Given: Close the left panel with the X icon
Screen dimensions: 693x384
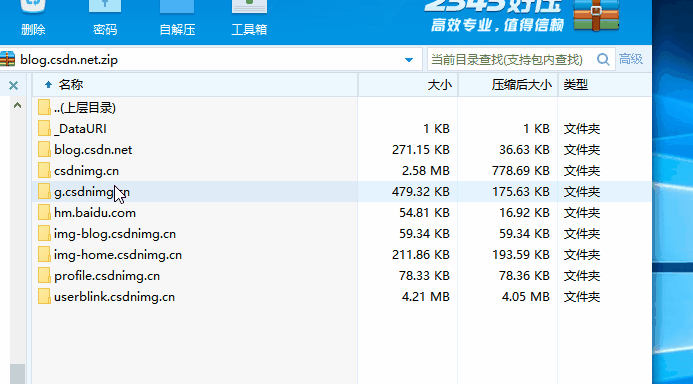Looking at the screenshot, I should (x=13, y=85).
